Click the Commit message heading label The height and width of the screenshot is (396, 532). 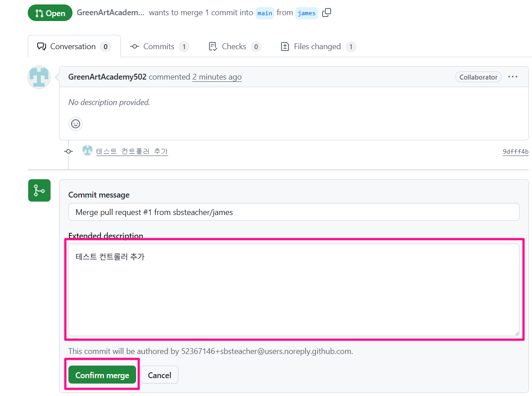[99, 195]
